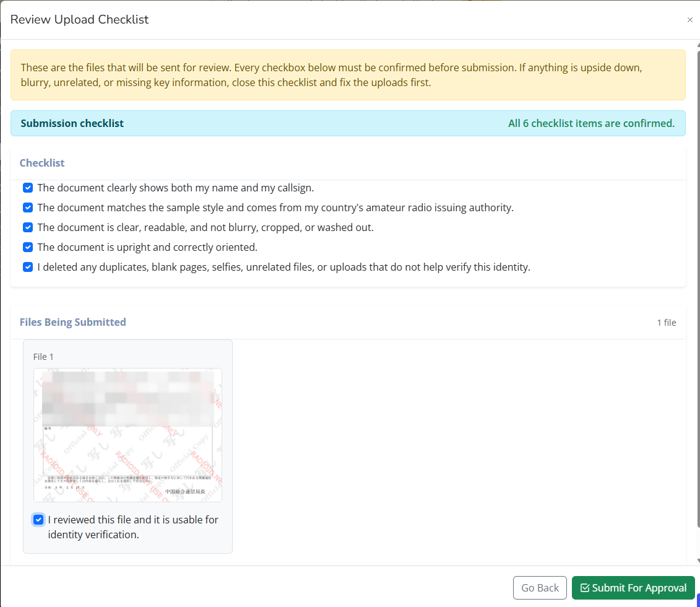The height and width of the screenshot is (607, 700).
Task: Close the Review Upload Checklist dialog
Action: coord(689,20)
